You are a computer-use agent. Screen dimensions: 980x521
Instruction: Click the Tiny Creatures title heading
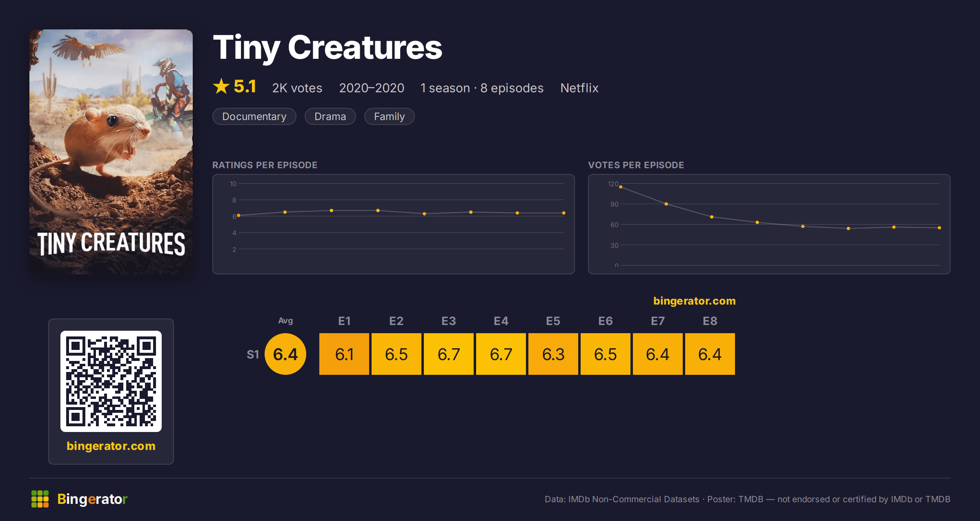pyautogui.click(x=327, y=48)
